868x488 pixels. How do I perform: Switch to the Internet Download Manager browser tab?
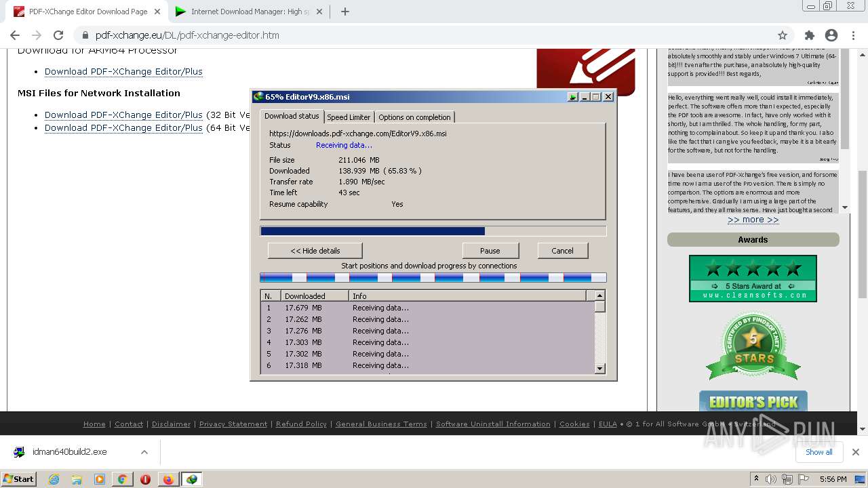click(250, 12)
